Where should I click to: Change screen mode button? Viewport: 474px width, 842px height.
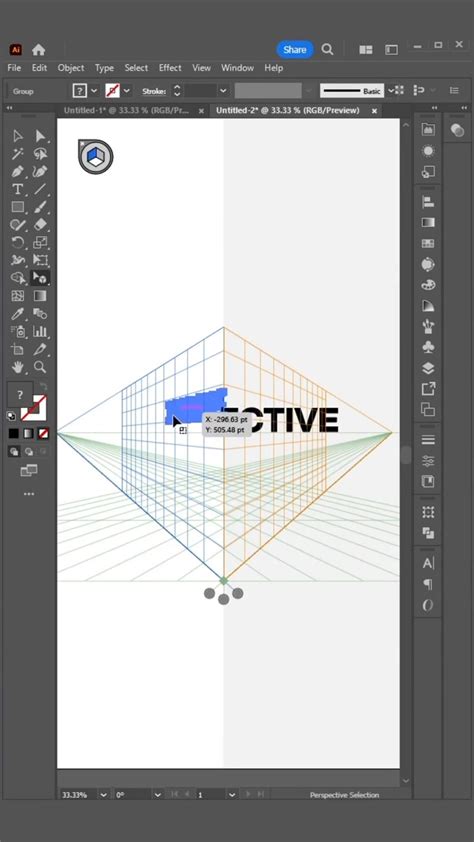point(28,471)
